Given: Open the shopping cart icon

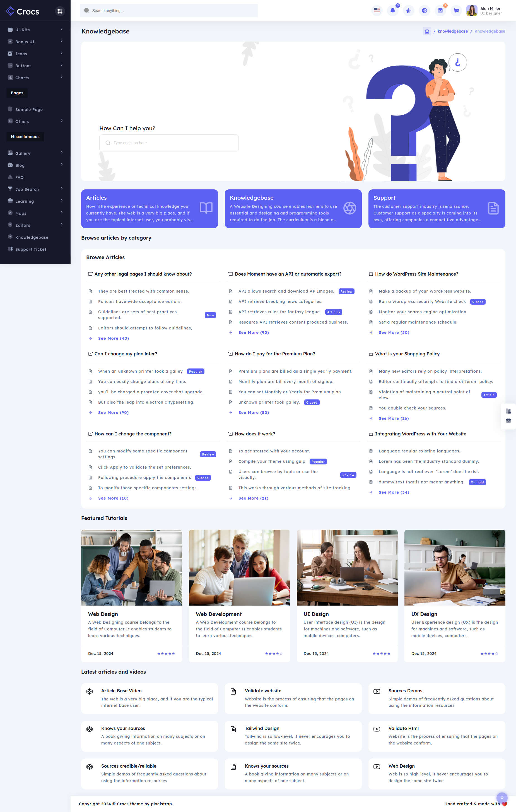Looking at the screenshot, I should (456, 10).
